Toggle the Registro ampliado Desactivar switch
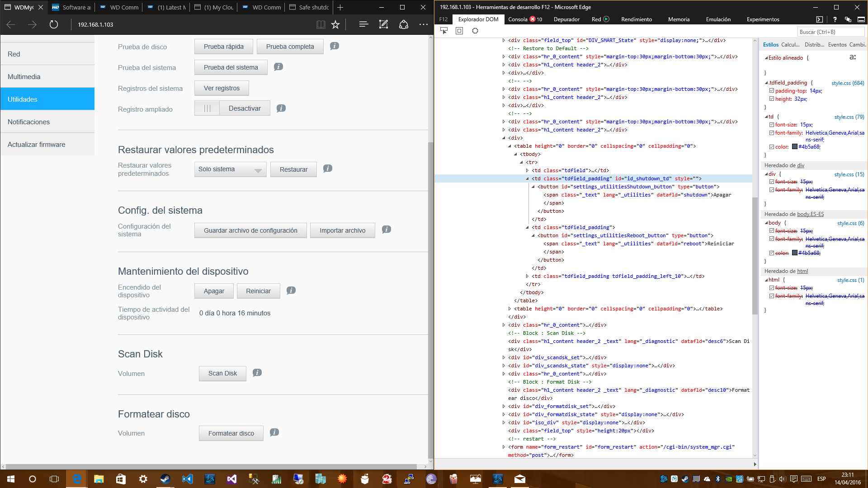This screenshot has width=868, height=488. [232, 108]
